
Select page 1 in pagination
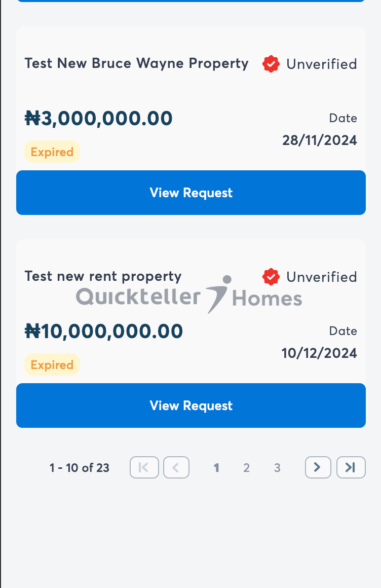tap(216, 468)
